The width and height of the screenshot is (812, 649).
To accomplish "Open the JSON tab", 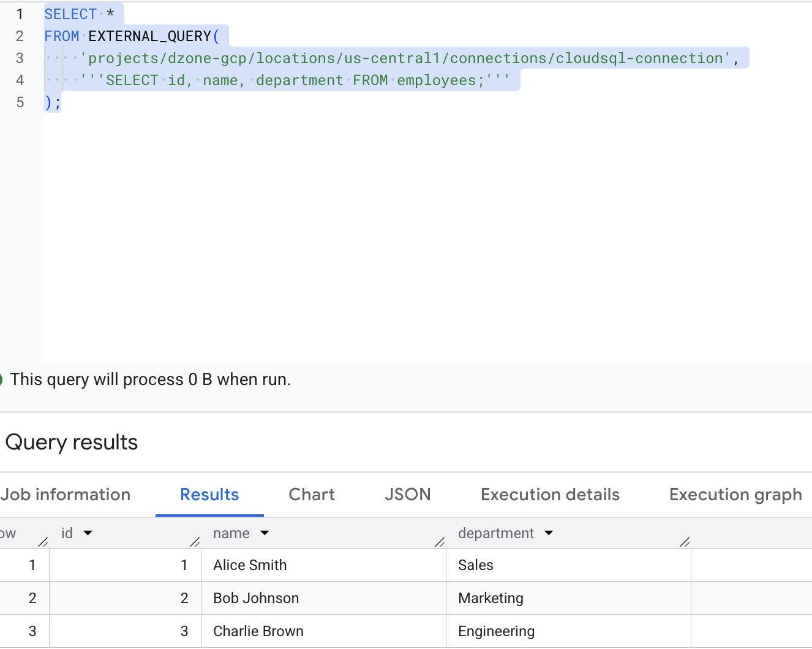I will point(408,495).
